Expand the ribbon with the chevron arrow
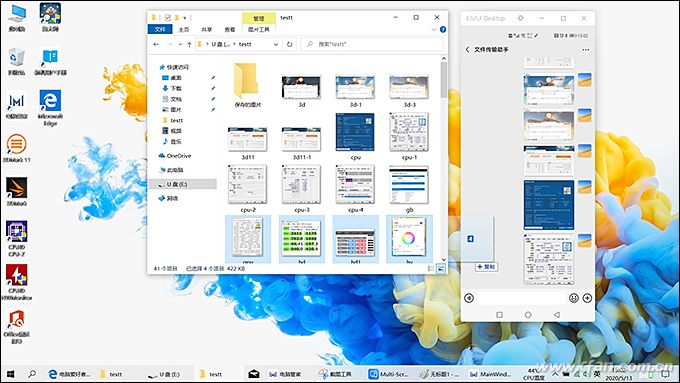 434,29
